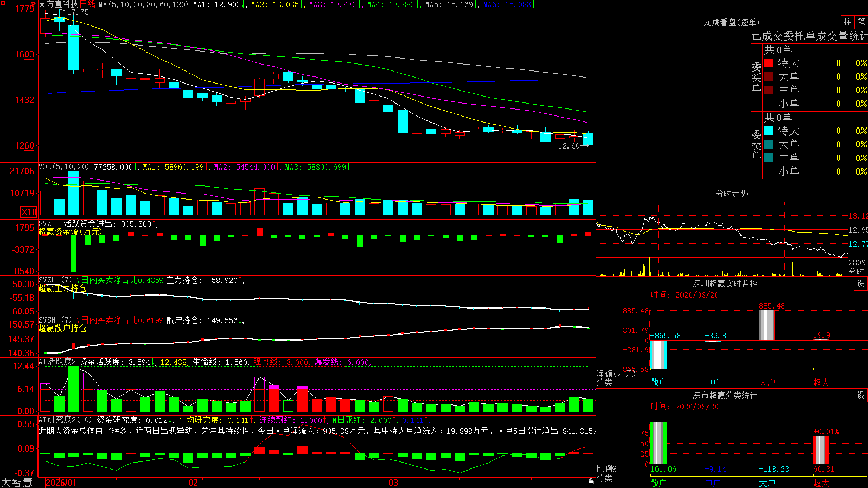Screen dimensions: 868x488
Task: Open MA(5,10,20,30,60,120) indicator parameters
Action: tap(143, 4)
